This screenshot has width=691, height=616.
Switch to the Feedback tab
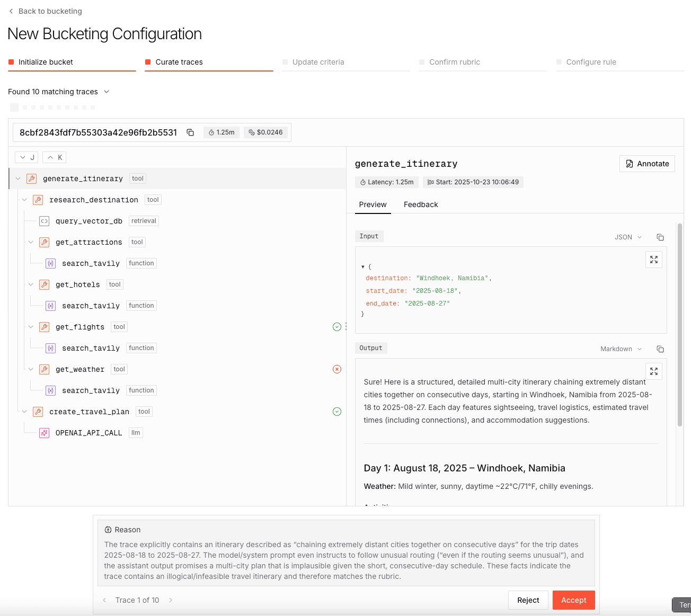coord(421,204)
